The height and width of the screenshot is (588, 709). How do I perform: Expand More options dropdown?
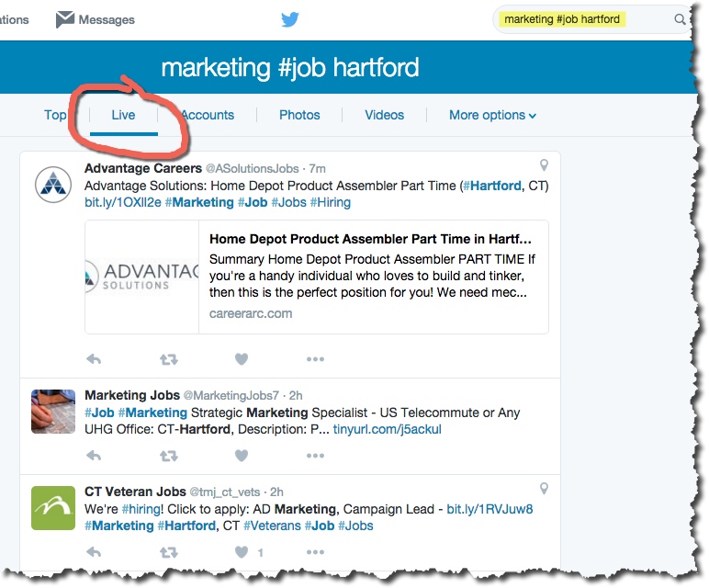pyautogui.click(x=492, y=115)
